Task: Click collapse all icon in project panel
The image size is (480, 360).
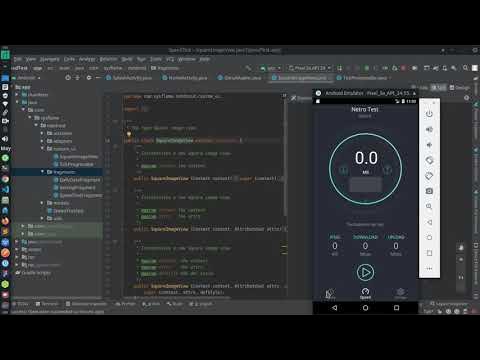Action: coord(77,78)
